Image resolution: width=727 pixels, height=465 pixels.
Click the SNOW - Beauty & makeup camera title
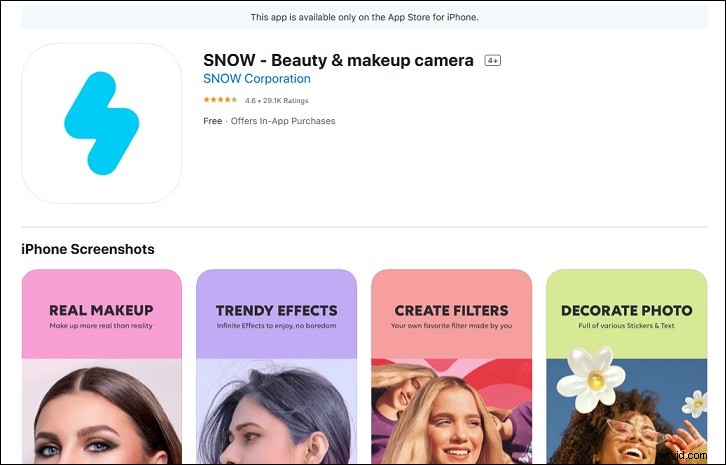tap(338, 60)
